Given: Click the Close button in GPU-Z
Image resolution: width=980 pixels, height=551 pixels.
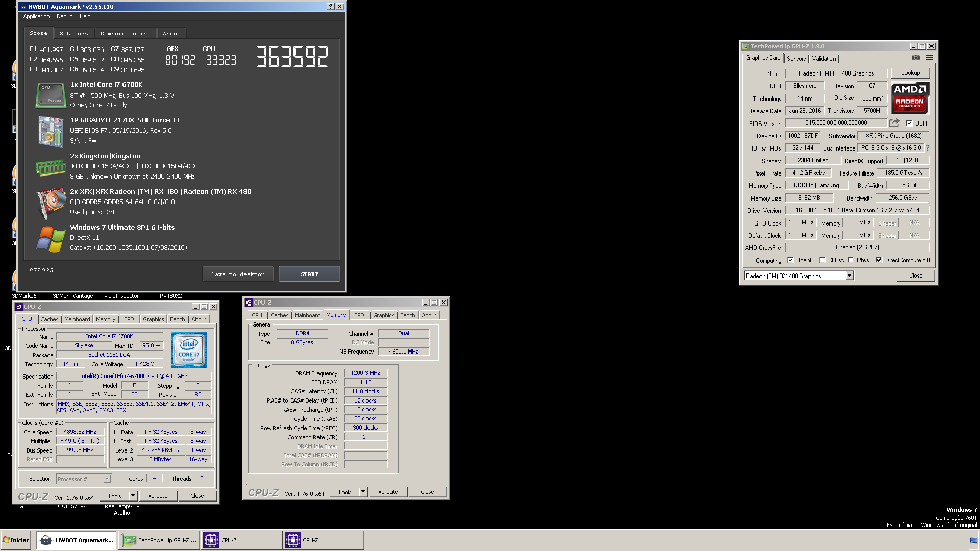Looking at the screenshot, I should coord(916,275).
